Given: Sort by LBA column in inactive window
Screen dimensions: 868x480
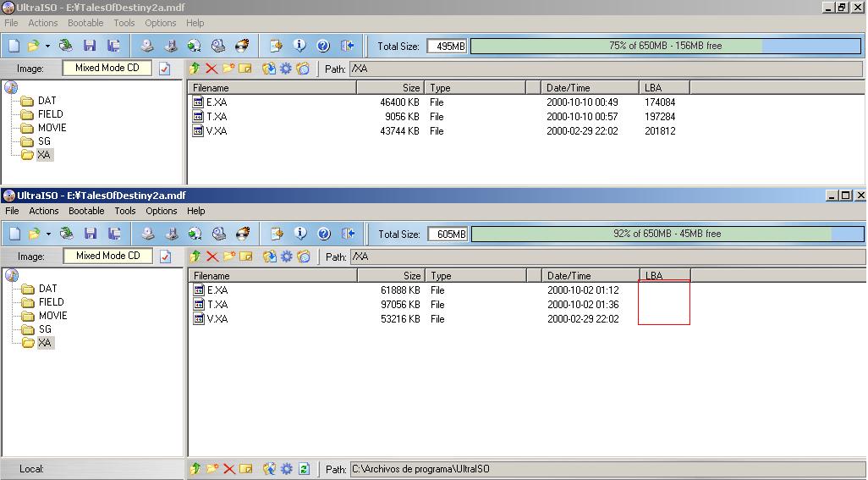Looking at the screenshot, I should (x=664, y=87).
